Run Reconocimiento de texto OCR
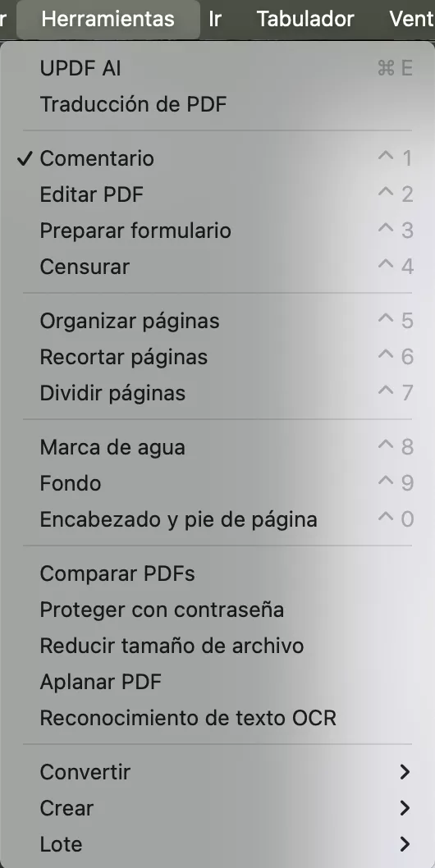 (x=217, y=718)
